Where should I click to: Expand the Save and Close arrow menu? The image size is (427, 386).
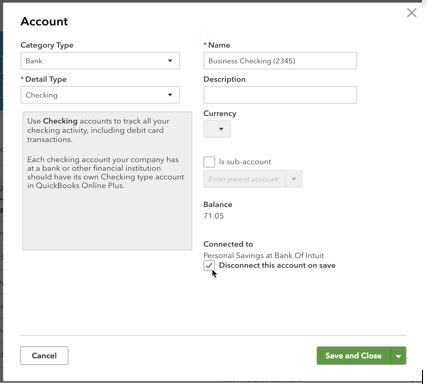(x=398, y=356)
